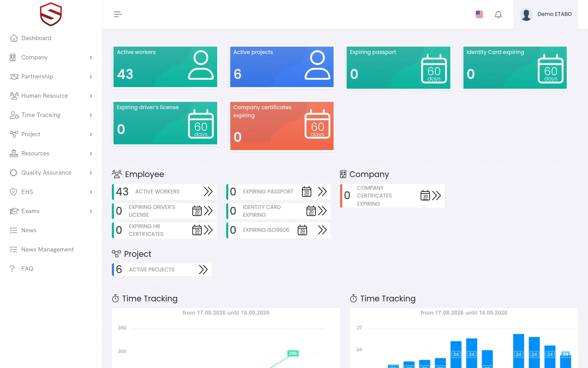Expand the Quality Assurance menu chevron
This screenshot has width=588, height=368.
(91, 173)
